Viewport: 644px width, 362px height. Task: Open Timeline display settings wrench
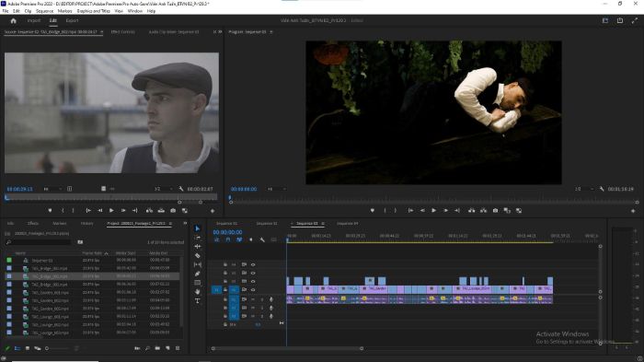pos(262,239)
